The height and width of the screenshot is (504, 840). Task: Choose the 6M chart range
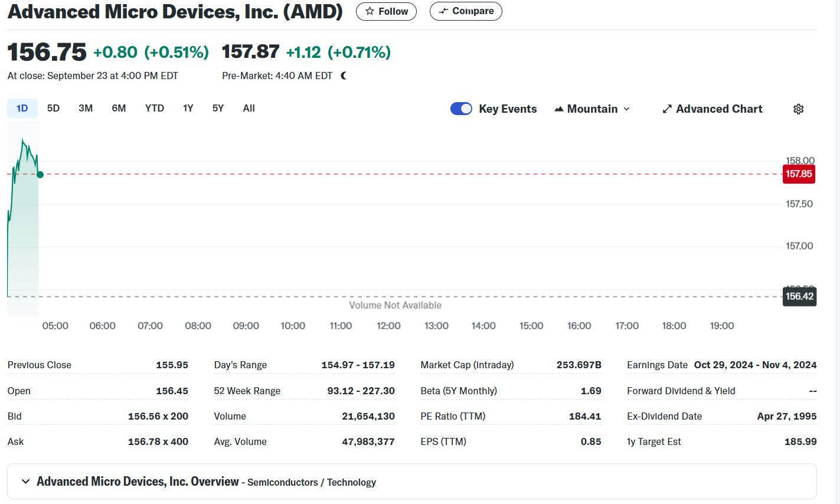point(119,108)
